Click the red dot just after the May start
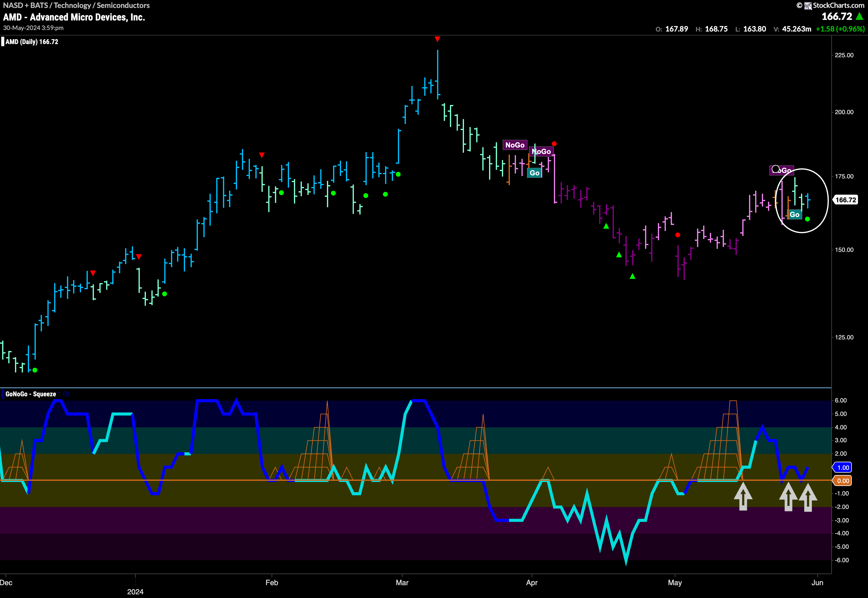This screenshot has width=868, height=598. [678, 235]
